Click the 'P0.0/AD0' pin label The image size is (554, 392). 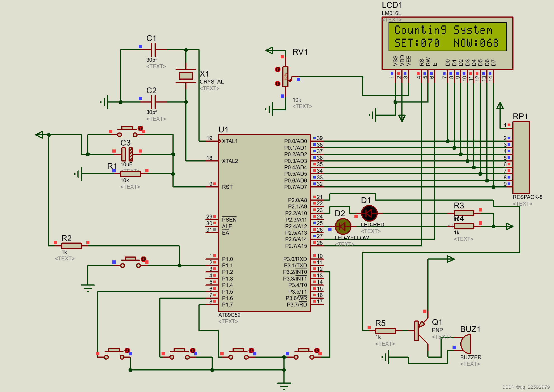click(295, 141)
